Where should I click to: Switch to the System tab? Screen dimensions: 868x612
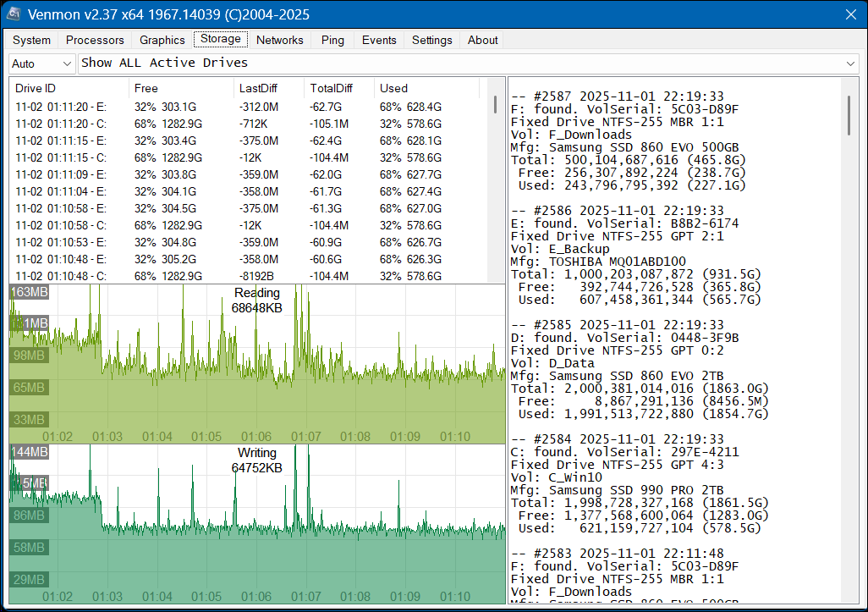[x=31, y=40]
